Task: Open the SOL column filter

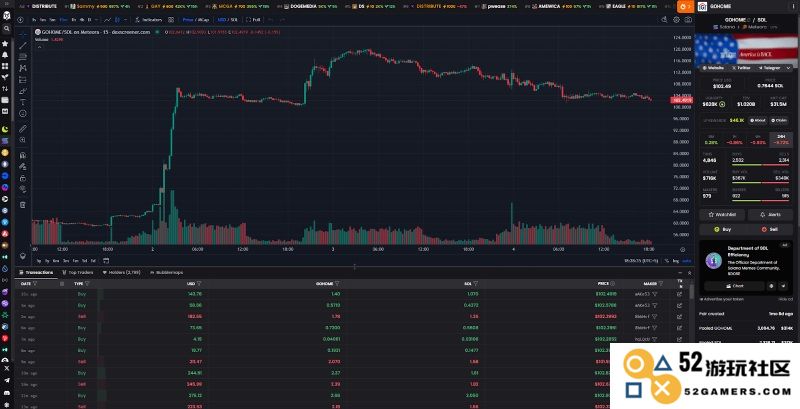Action: pos(476,284)
